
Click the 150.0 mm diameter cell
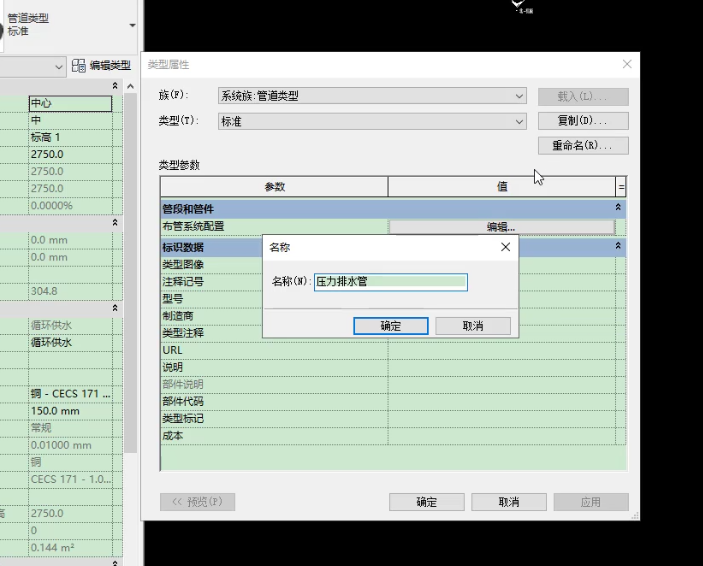click(x=70, y=411)
